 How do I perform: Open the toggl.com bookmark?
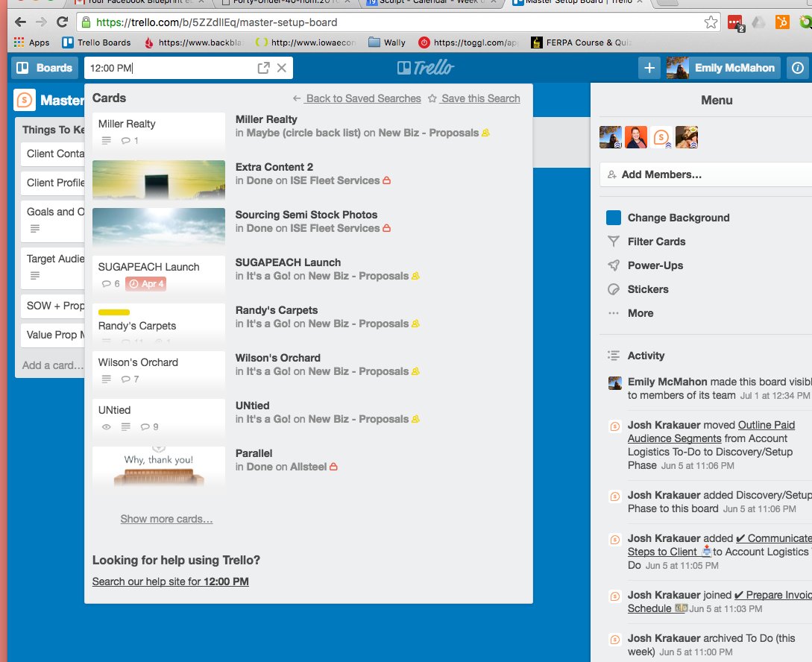(x=469, y=42)
